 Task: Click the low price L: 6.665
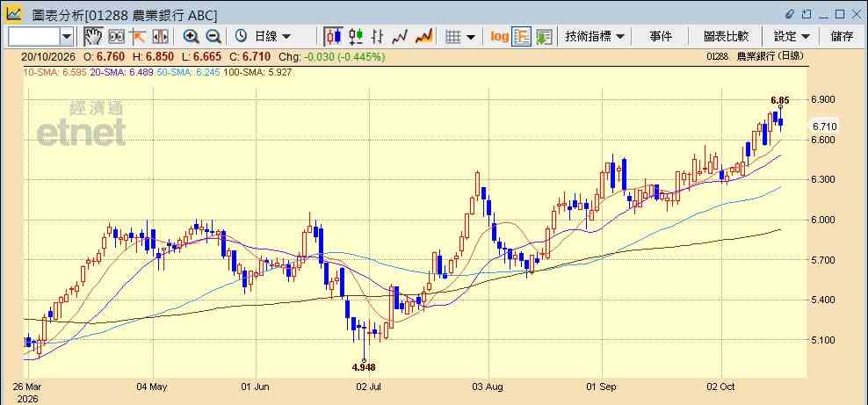202,56
